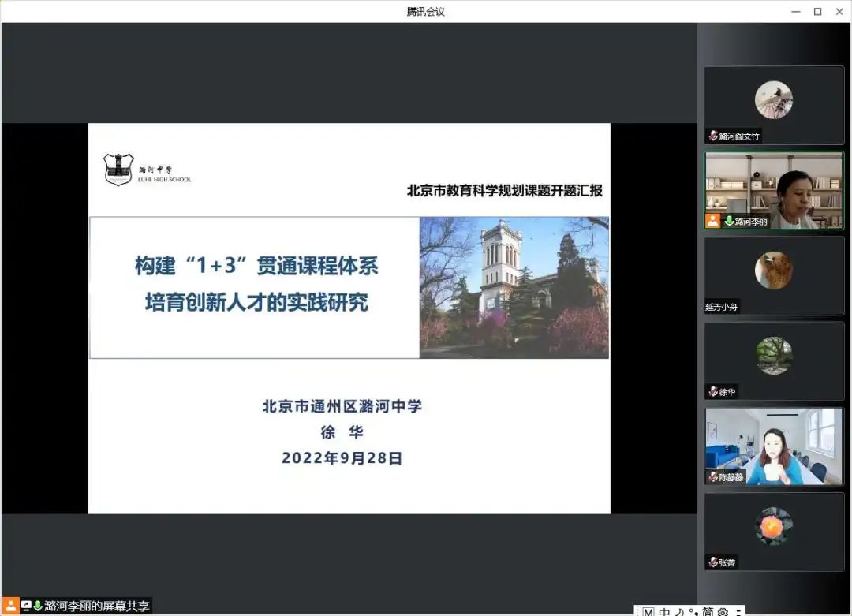Viewport: 852px width, 616px height.
Task: Click the muted mic icon beside 陈静静
Action: click(712, 477)
